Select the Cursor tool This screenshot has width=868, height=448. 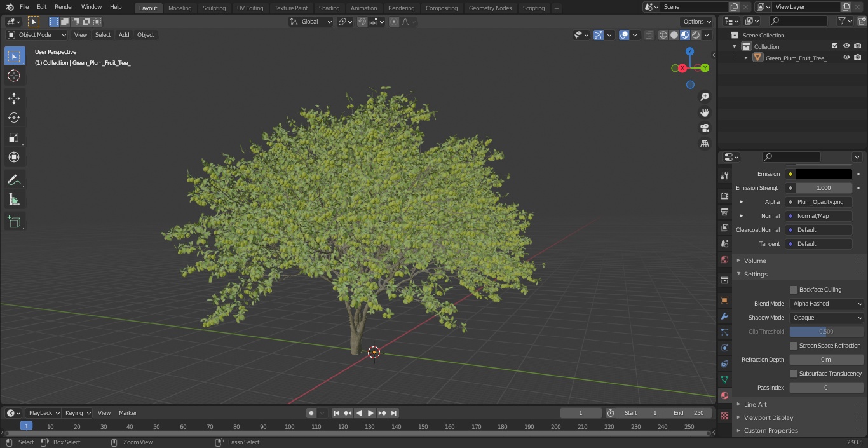[x=14, y=76]
